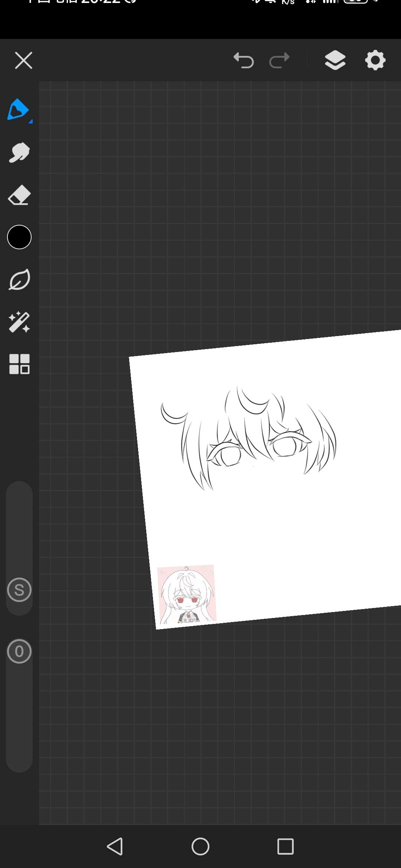The height and width of the screenshot is (868, 401).
Task: Tap the chibi reference image thumbnail
Action: [187, 595]
